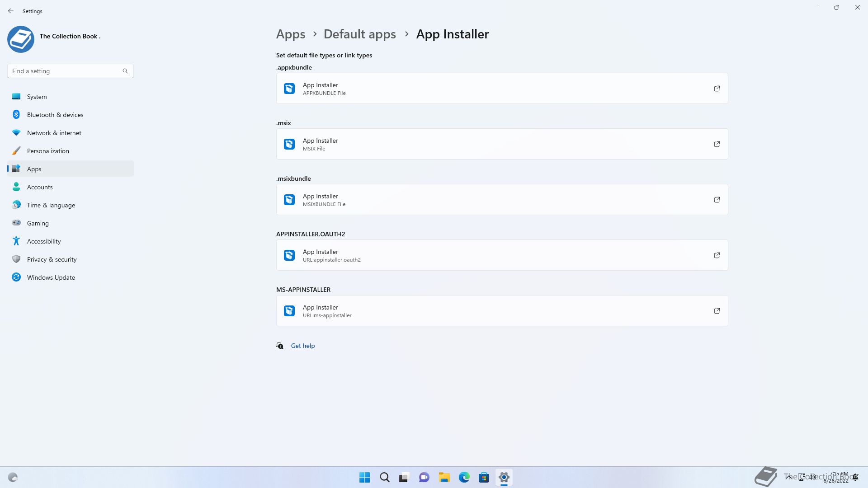Open taskbar Search

click(x=385, y=477)
